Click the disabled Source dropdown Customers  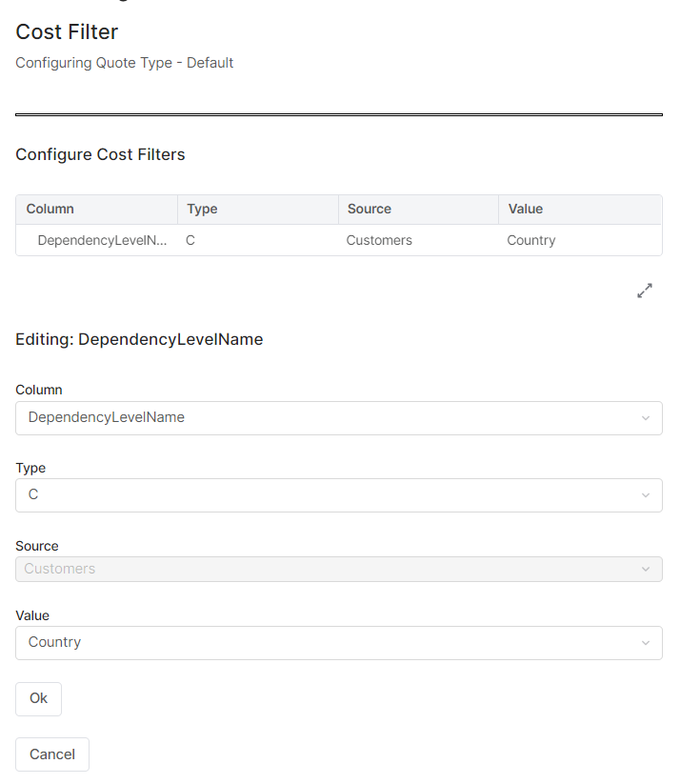(x=324, y=570)
